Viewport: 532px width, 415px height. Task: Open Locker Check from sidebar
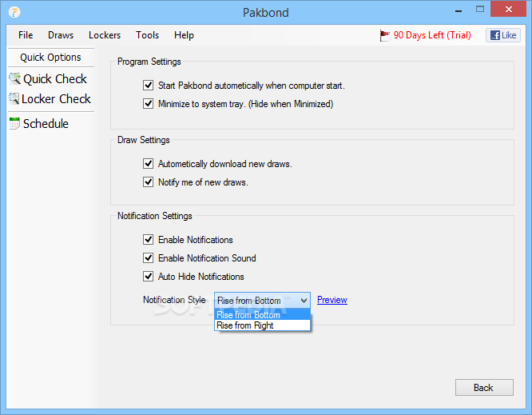56,99
